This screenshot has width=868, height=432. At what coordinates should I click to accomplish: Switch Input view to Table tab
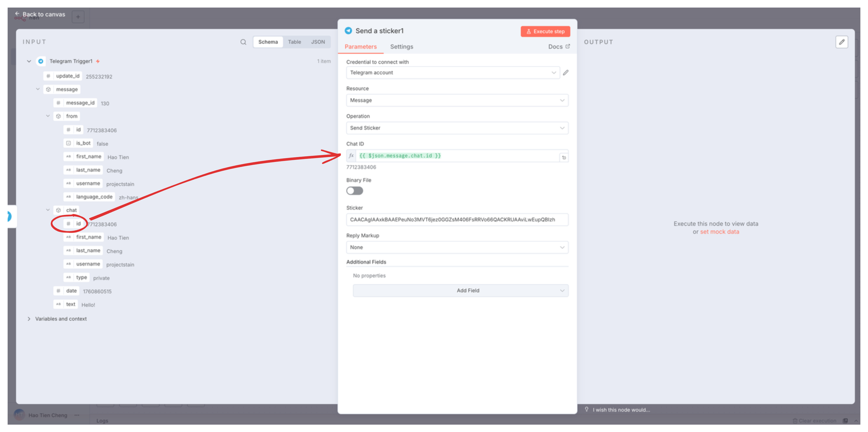[x=294, y=42]
